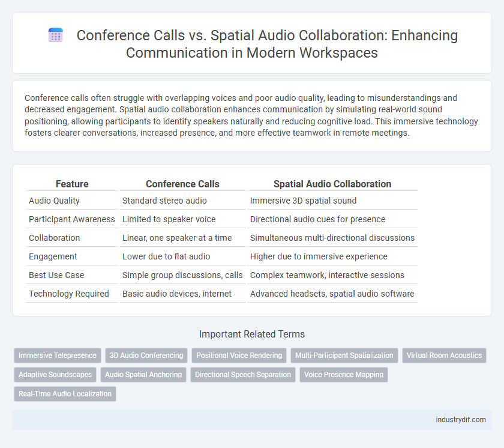504x448 pixels.
Task: Select the Real-Time Audio Localization tag
Action: (65, 393)
